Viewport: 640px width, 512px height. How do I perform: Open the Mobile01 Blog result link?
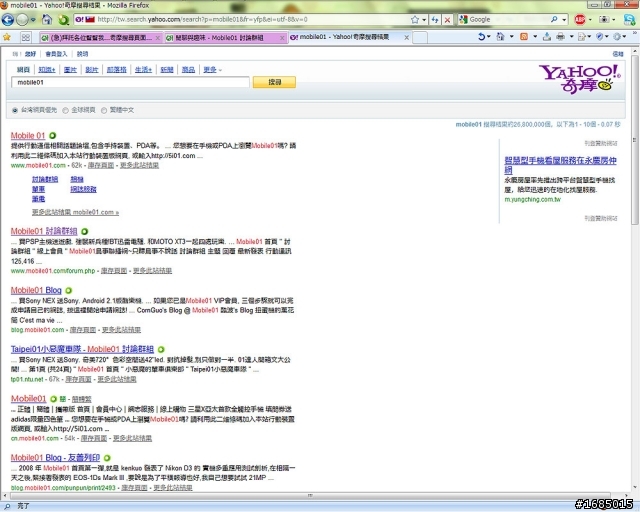tap(36, 290)
